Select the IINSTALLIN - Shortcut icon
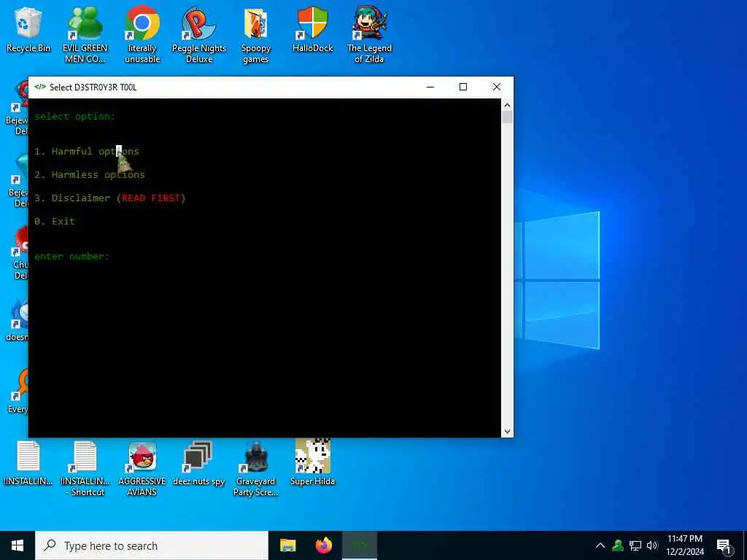 point(85,469)
